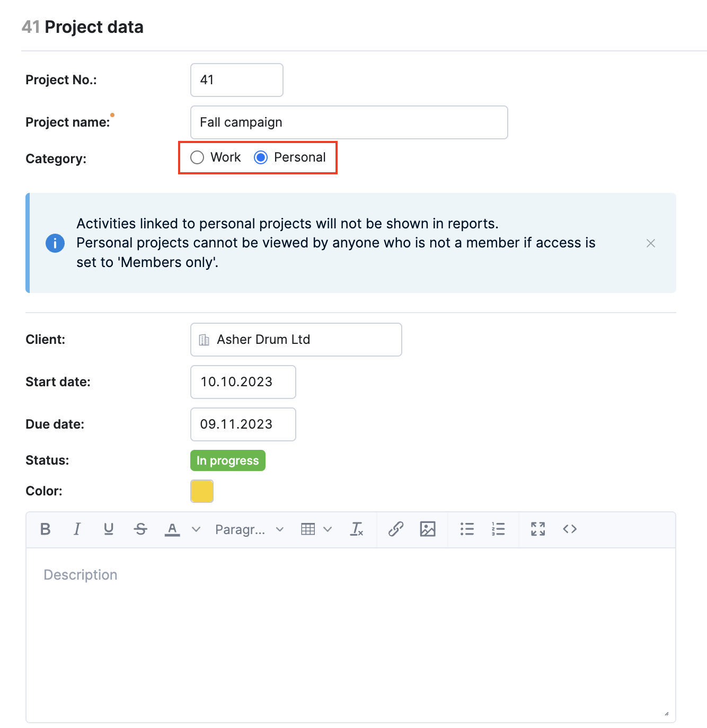Select the Work category radio button

point(197,157)
